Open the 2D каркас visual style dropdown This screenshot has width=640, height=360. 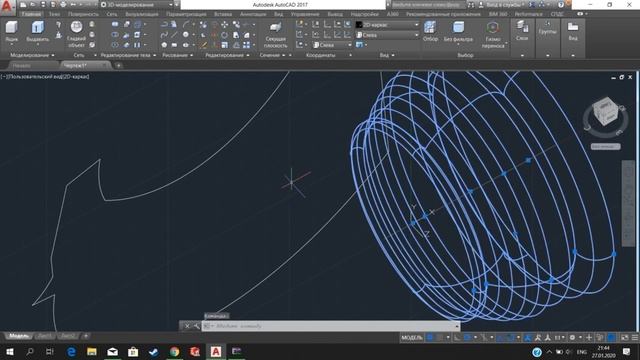click(x=387, y=24)
